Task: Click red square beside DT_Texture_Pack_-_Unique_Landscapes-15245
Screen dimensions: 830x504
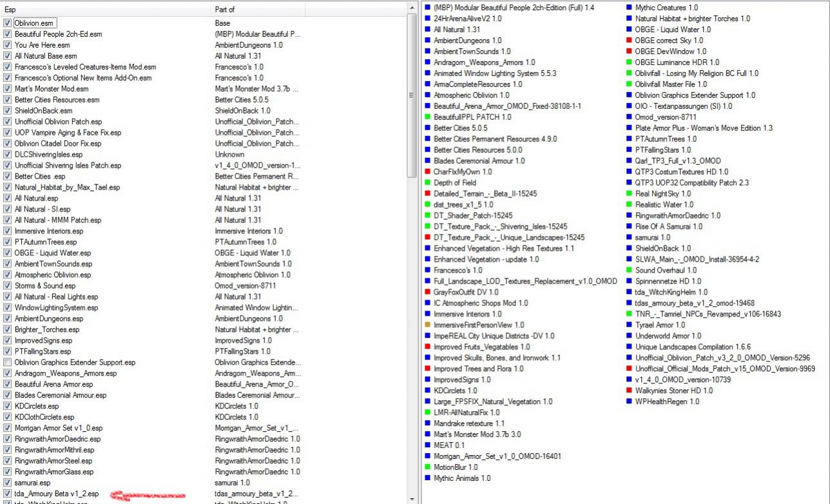Action: coord(427,238)
